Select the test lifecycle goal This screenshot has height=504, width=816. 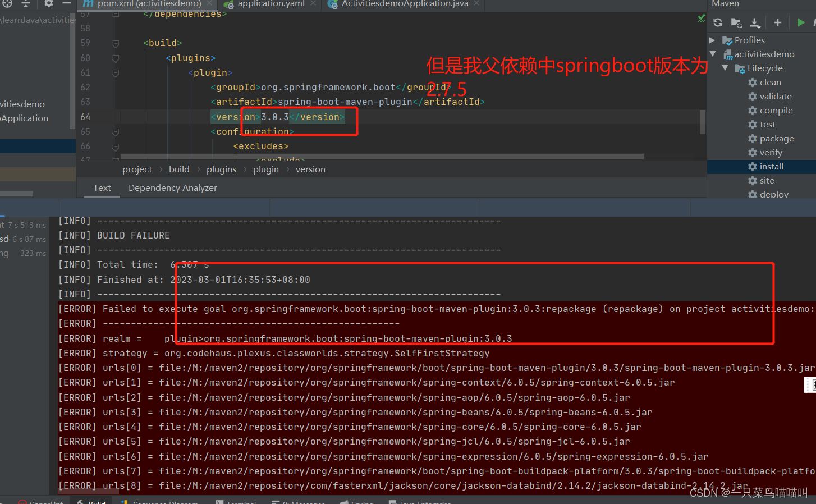(x=767, y=125)
